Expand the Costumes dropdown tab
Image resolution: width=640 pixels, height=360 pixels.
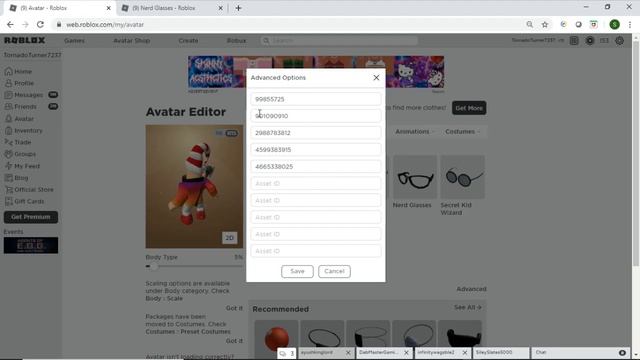(462, 132)
